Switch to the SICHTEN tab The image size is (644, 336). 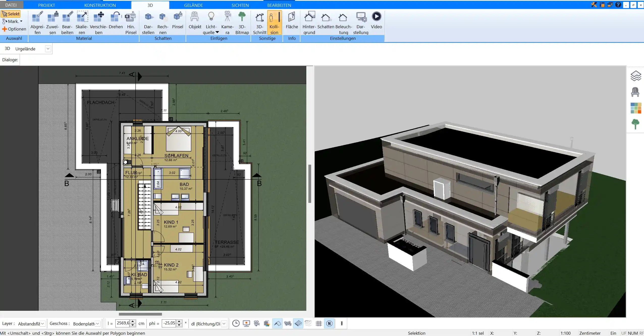pos(240,5)
